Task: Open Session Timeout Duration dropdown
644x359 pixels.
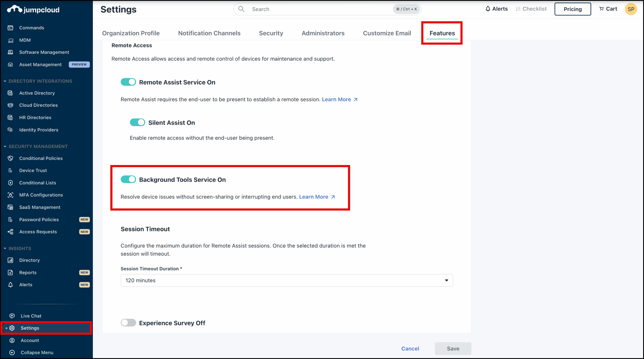Action: [x=287, y=280]
